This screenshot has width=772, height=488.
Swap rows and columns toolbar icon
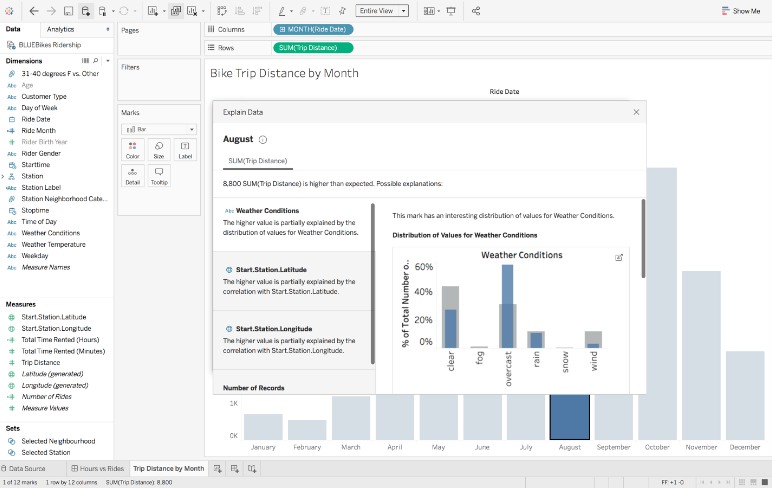click(222, 11)
